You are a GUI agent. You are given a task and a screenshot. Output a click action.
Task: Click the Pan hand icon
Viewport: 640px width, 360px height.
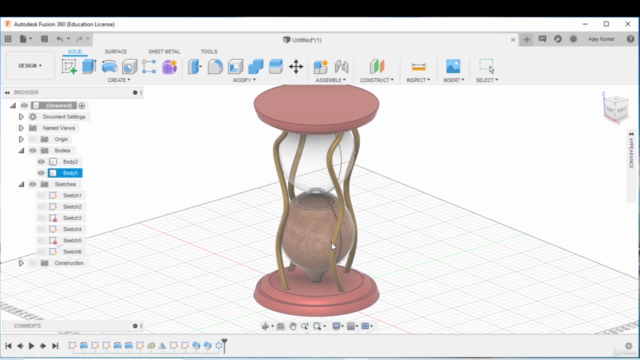pyautogui.click(x=293, y=326)
